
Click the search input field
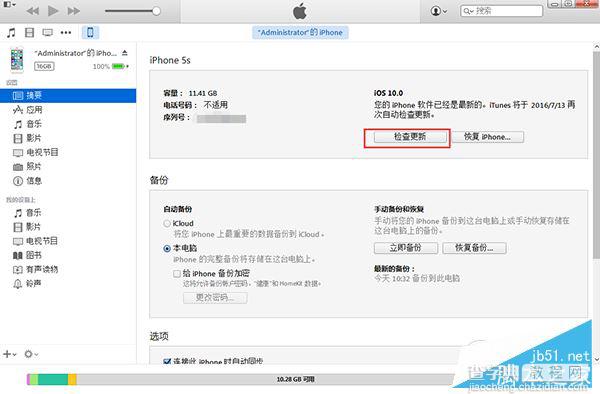coord(501,11)
